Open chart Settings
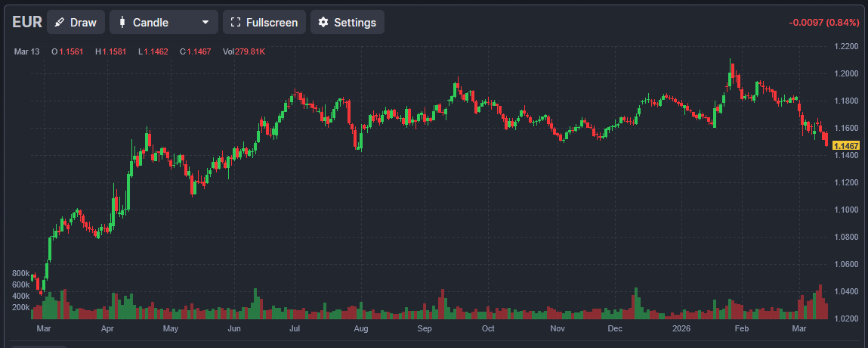Viewport: 868px width, 348px height. pos(347,22)
